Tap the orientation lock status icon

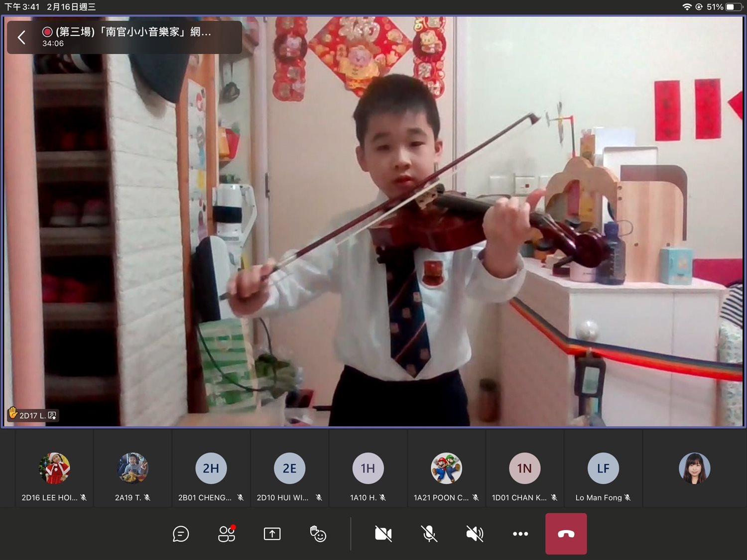pyautogui.click(x=699, y=7)
